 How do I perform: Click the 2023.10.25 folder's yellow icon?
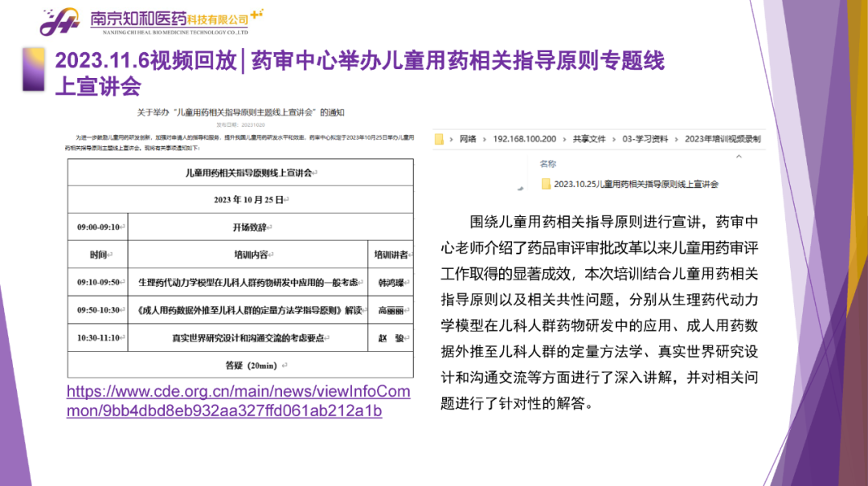tap(546, 184)
